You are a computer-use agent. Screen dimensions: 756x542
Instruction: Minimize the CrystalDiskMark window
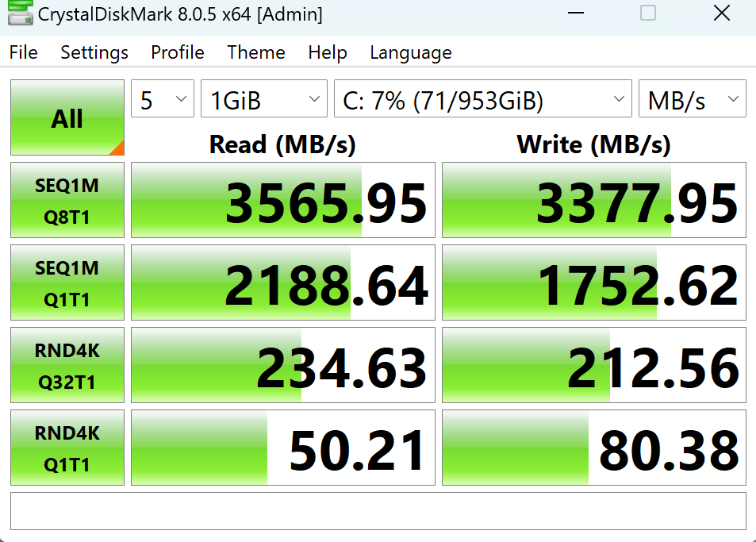pyautogui.click(x=576, y=13)
